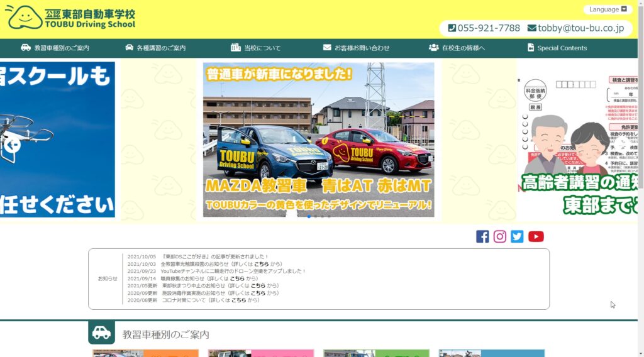The image size is (644, 357).
Task: Click the tobby@tou-bu.co.jp email address
Action: [x=580, y=28]
